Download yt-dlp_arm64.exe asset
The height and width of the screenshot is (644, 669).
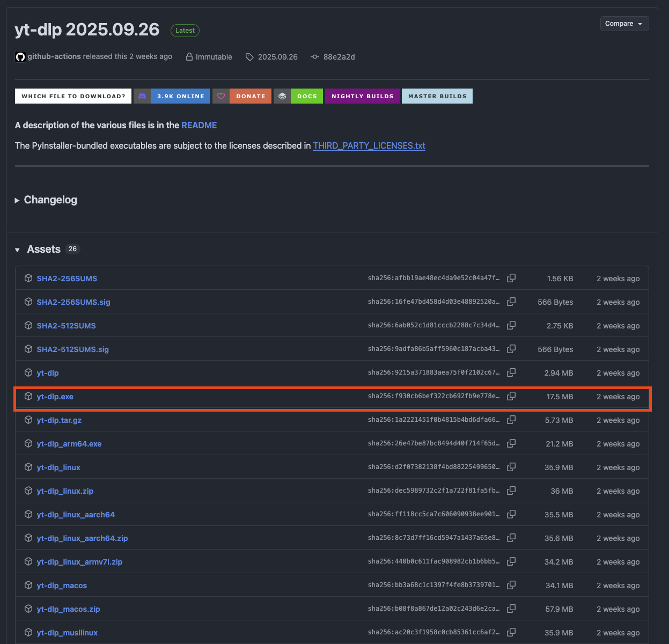tap(69, 444)
